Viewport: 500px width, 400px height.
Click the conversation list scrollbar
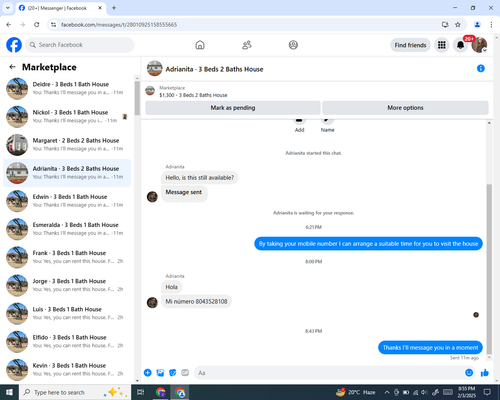pyautogui.click(x=137, y=98)
